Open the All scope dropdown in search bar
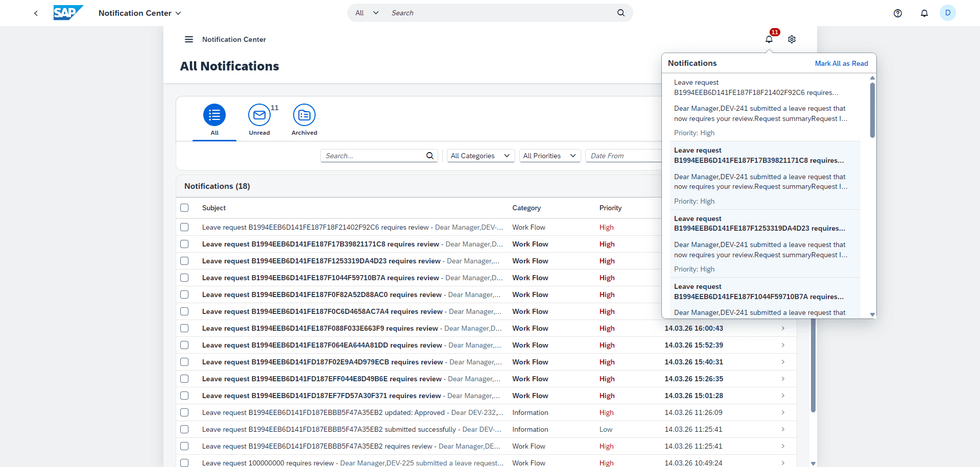The image size is (980, 467). [x=367, y=13]
